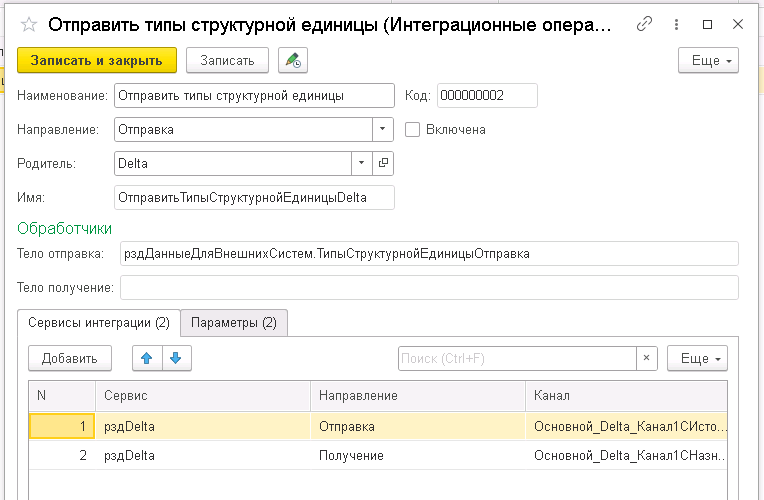Open the Родитель dropdown list
The image size is (764, 500).
[361, 163]
